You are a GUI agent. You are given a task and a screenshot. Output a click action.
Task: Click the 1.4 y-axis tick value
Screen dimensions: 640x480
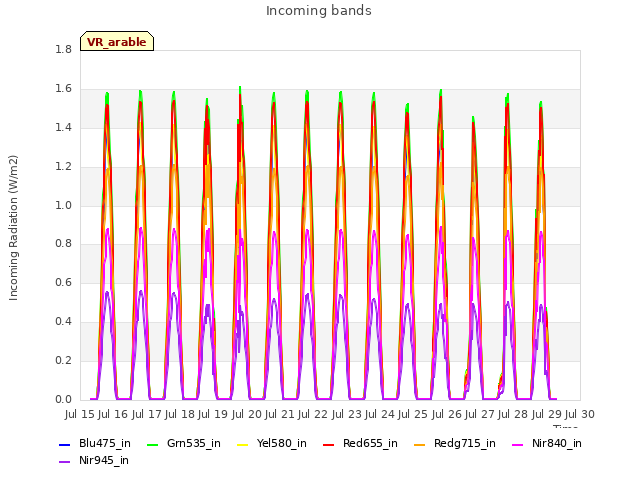pyautogui.click(x=63, y=127)
